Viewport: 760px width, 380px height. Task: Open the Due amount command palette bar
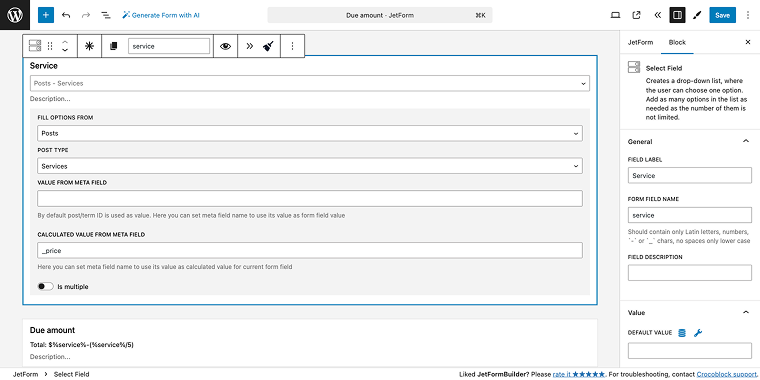coord(380,15)
